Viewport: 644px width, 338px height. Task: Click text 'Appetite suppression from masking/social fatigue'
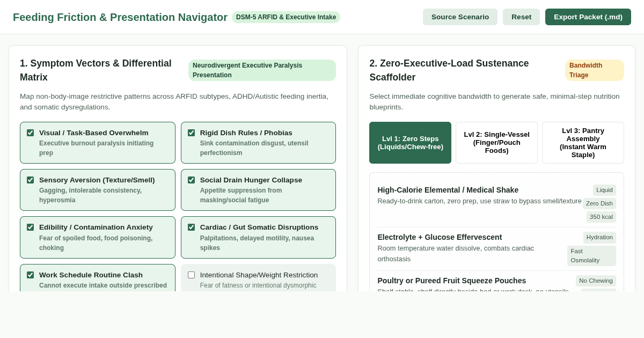pos(241,195)
